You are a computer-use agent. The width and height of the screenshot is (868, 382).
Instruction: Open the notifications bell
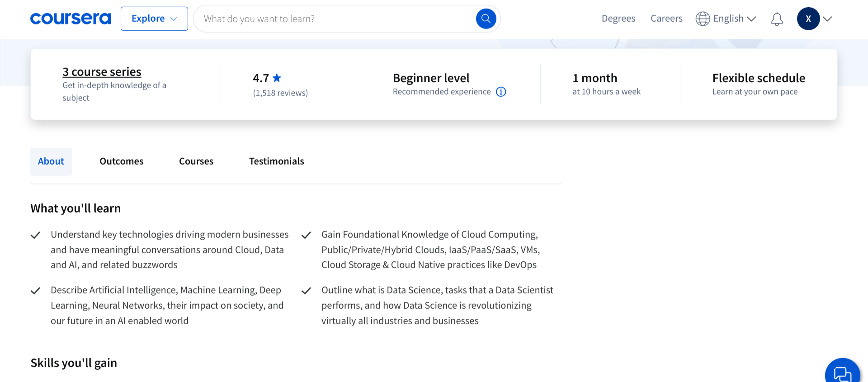tap(777, 19)
